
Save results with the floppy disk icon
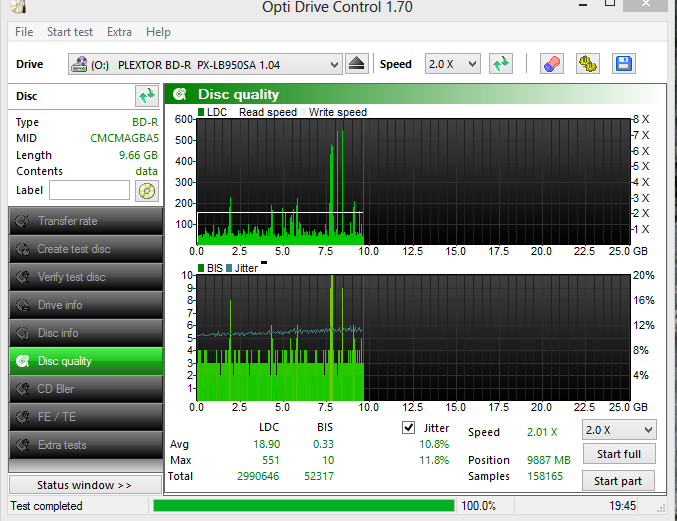tap(623, 64)
